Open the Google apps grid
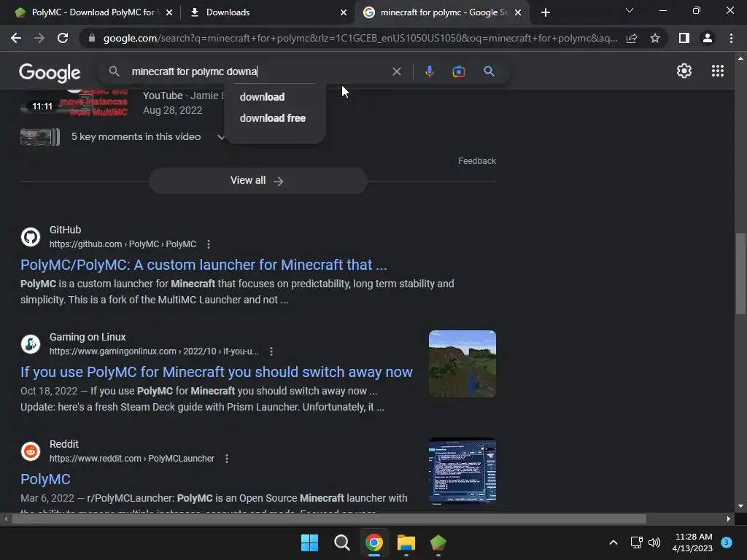747x560 pixels. [718, 71]
